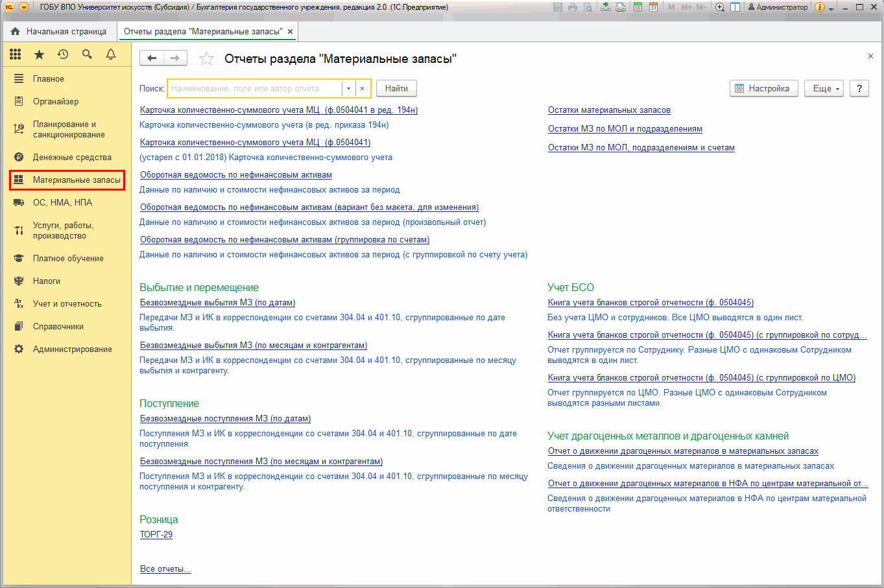Click the get link icon with green arrow
884x588 pixels.
click(x=605, y=7)
